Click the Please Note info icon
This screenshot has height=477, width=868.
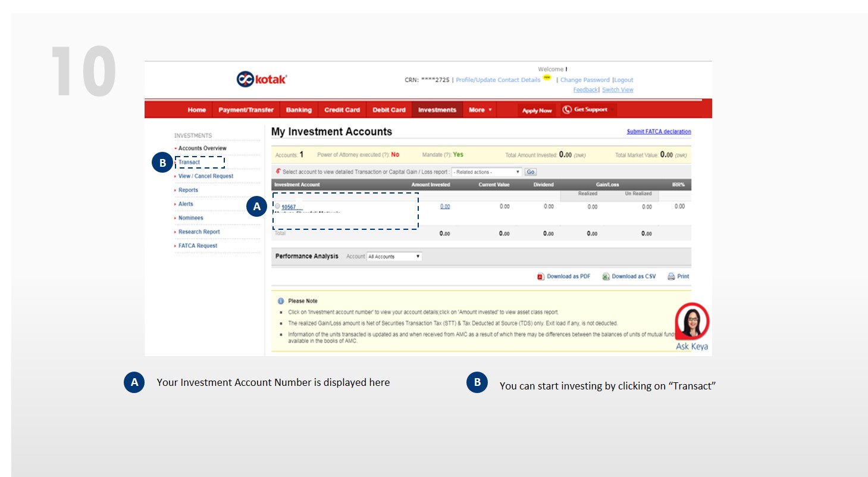pos(280,301)
